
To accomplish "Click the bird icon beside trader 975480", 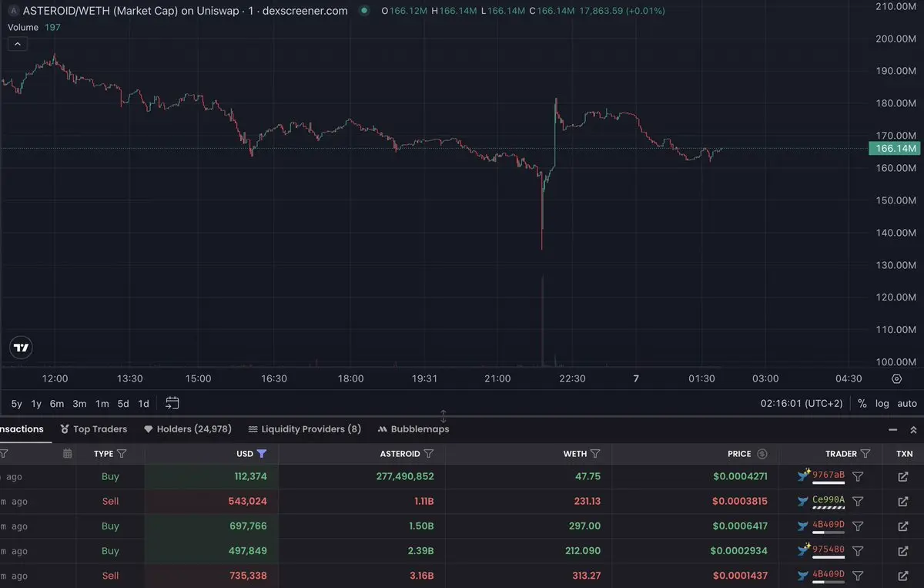I will (804, 549).
